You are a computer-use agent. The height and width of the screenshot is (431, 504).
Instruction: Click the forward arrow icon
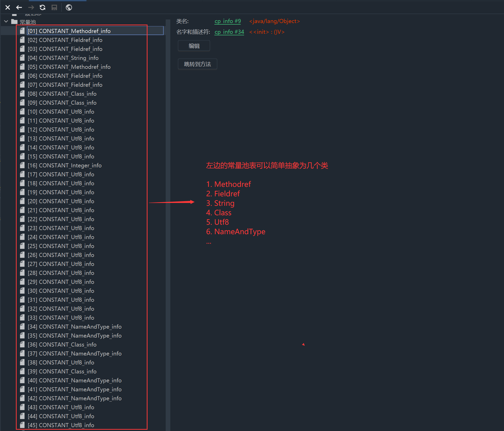coord(31,7)
